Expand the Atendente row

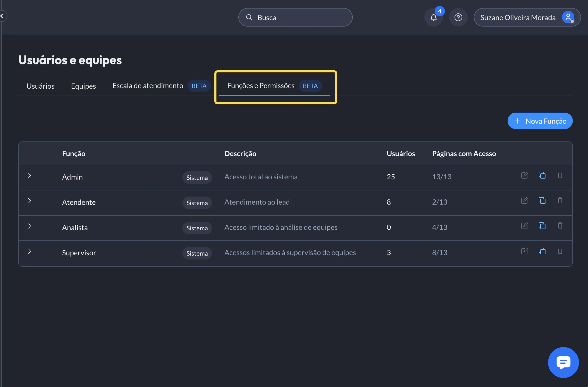[x=30, y=201]
